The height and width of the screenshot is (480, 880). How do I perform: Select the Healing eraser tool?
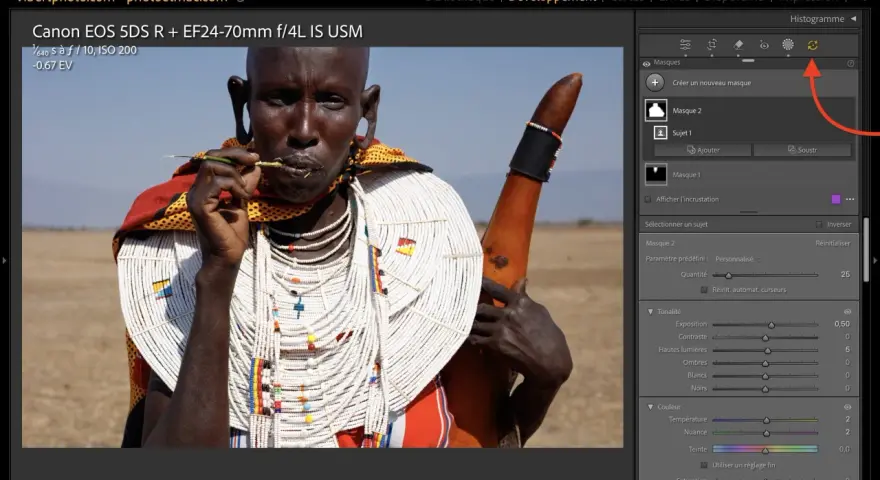pyautogui.click(x=739, y=45)
